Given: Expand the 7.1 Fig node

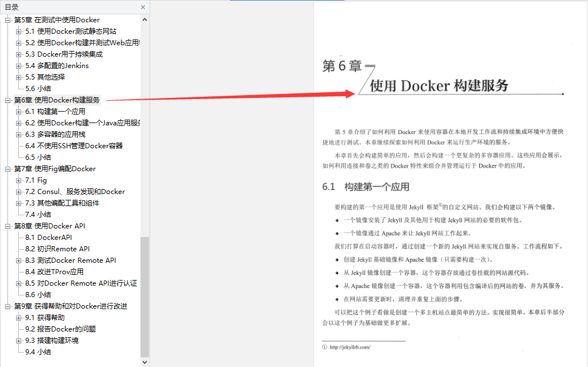Looking at the screenshot, I should click(18, 180).
